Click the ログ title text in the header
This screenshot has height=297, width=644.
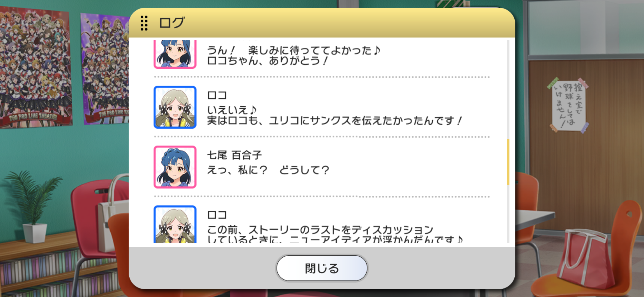172,23
